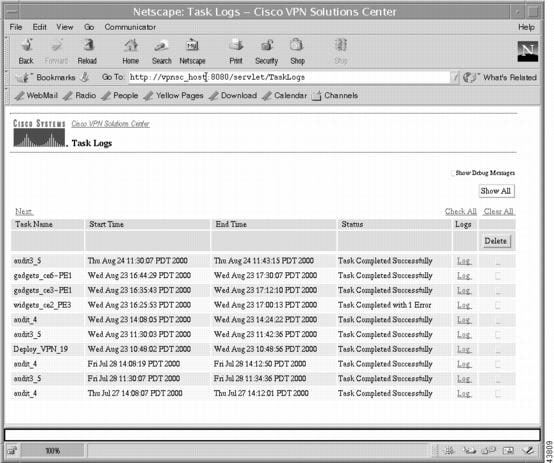Image resolution: width=554 pixels, height=463 pixels.
Task: Open the Help menu
Action: [x=526, y=27]
